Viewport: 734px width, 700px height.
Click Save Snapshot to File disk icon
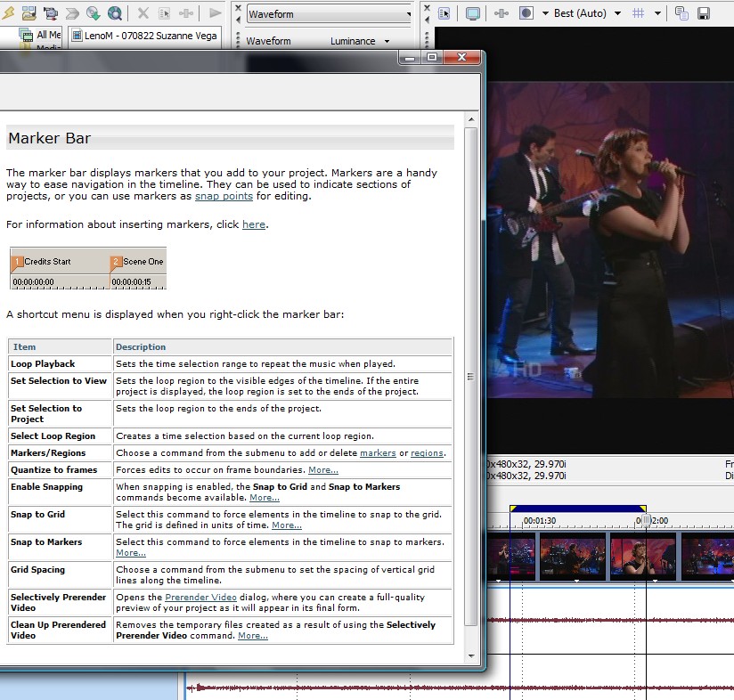tap(704, 13)
